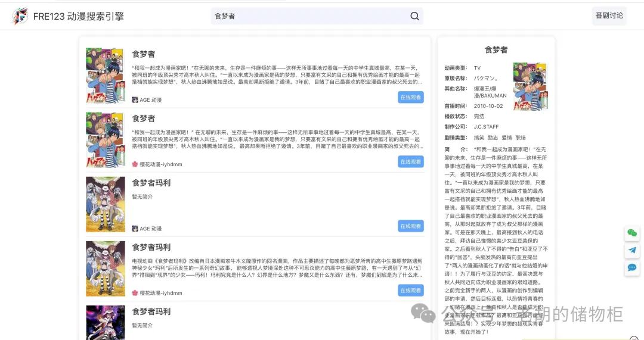Click the magnifier search icon

(x=415, y=16)
